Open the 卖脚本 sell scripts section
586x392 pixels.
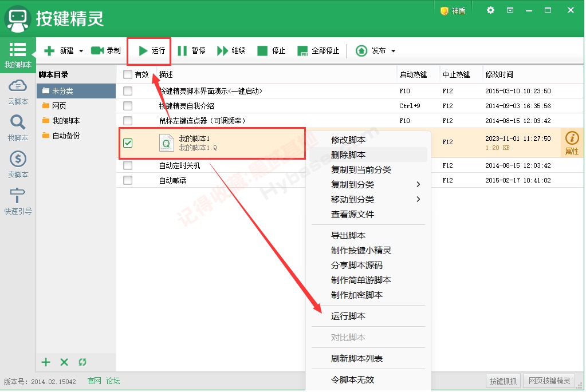(x=18, y=165)
